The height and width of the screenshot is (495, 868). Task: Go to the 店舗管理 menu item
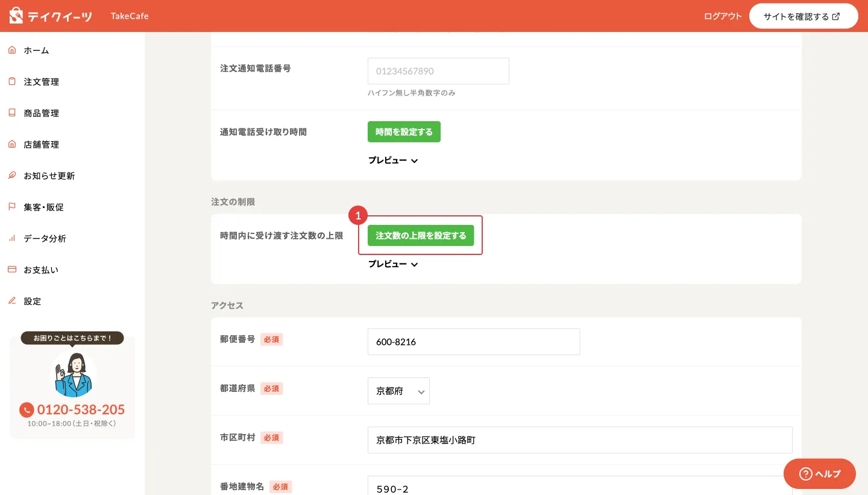[x=42, y=144]
